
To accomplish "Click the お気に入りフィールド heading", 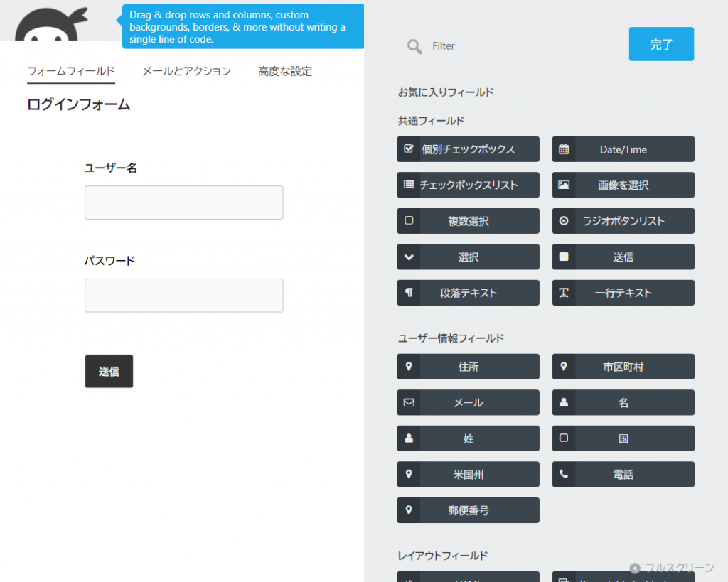I will [445, 92].
